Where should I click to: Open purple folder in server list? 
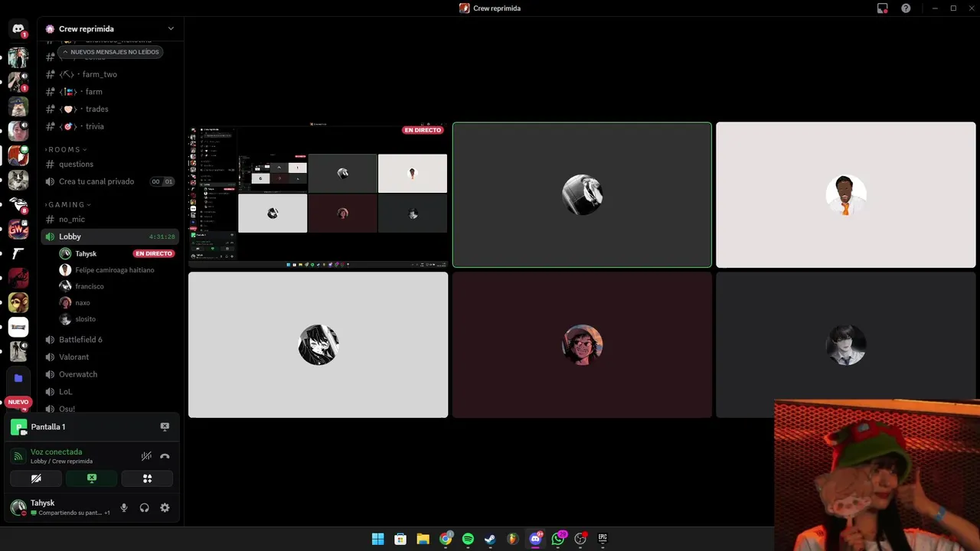pos(18,378)
